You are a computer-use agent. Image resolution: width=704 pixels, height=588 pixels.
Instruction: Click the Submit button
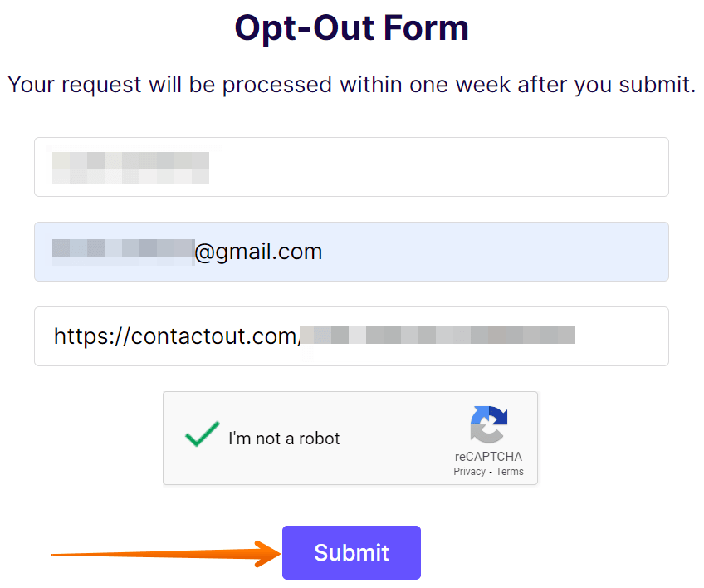click(350, 552)
